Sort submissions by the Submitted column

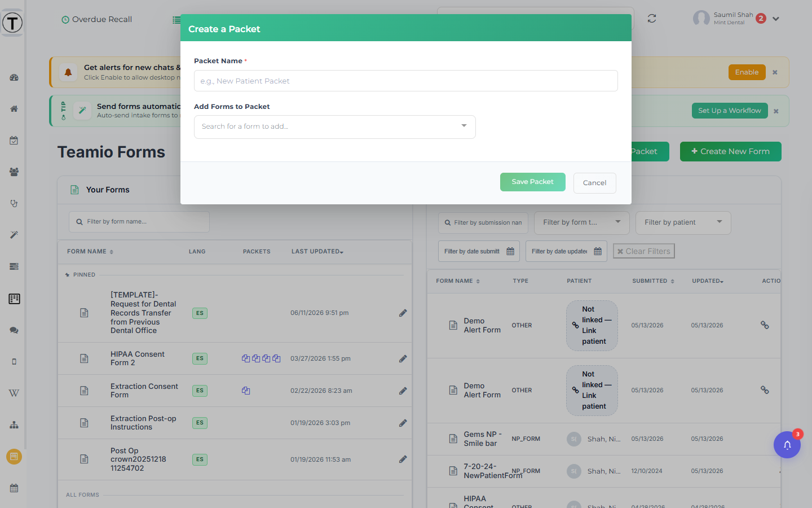coord(653,281)
